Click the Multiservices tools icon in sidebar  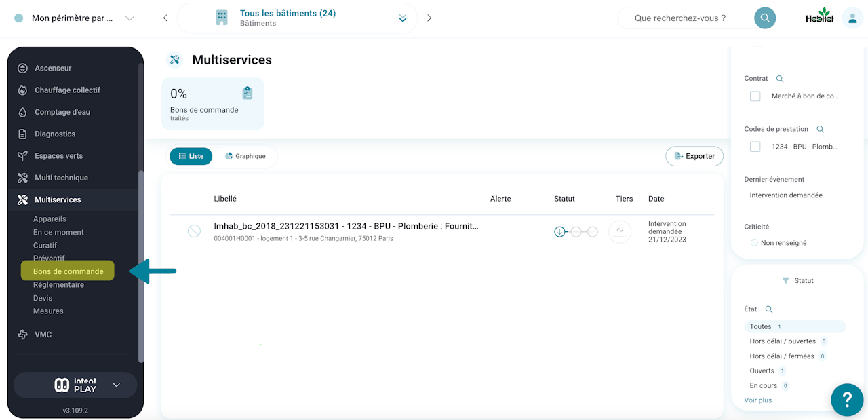(x=22, y=199)
